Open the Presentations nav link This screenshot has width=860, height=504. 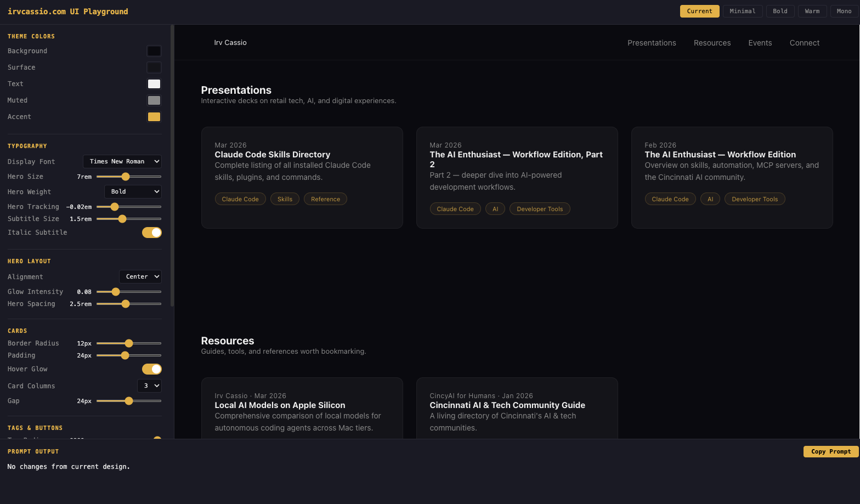(652, 43)
